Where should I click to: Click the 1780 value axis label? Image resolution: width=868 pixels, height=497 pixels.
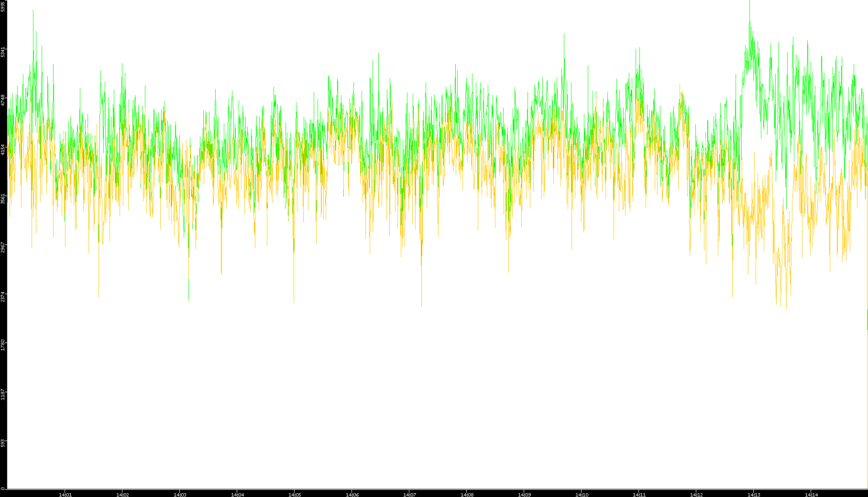point(3,345)
